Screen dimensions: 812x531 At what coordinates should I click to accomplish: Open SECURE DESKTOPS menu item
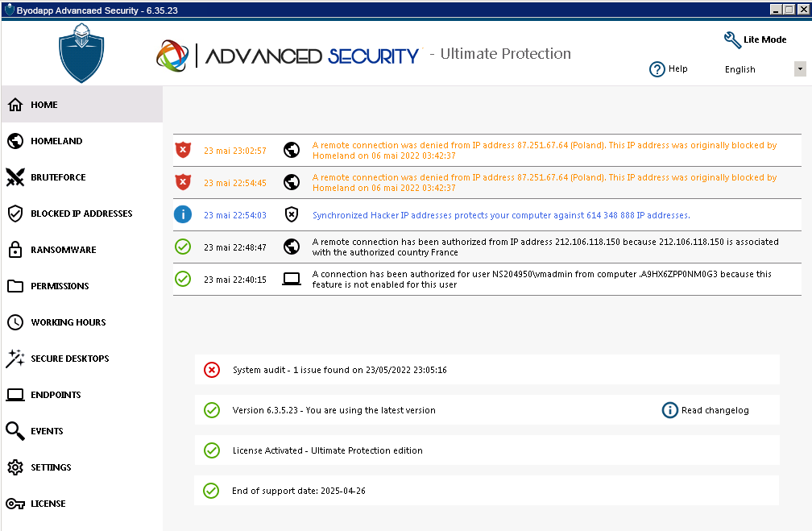click(x=82, y=359)
